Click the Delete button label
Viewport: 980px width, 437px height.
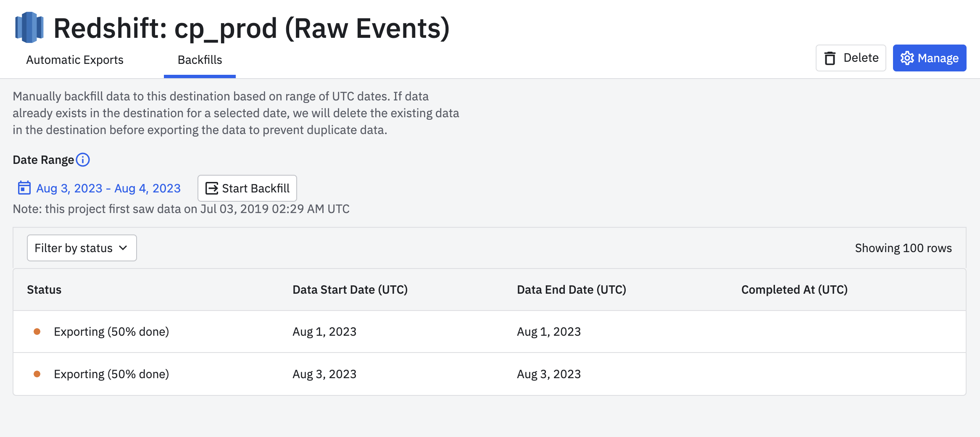861,58
